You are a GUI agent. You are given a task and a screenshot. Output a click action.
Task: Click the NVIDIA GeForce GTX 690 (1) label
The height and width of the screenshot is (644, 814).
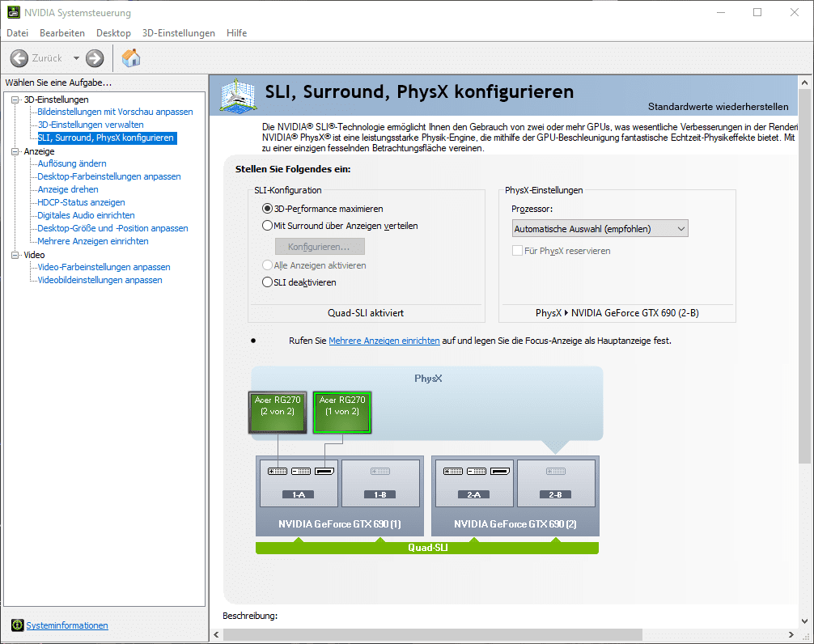pos(340,524)
